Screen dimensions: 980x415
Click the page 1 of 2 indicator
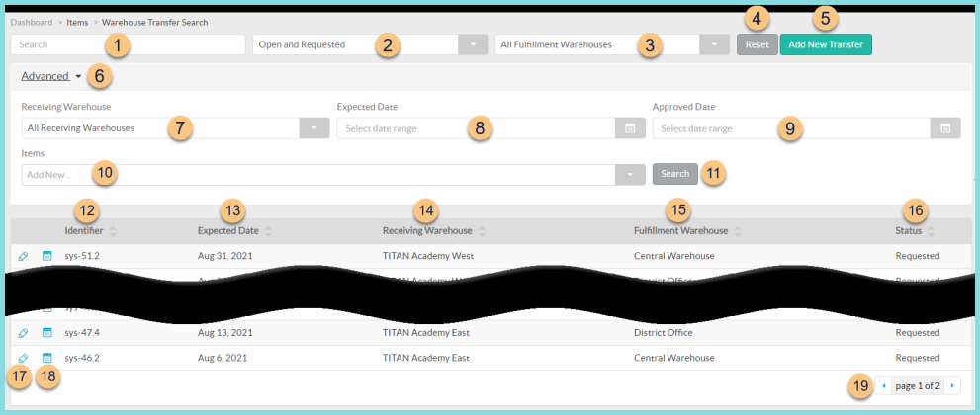[918, 386]
